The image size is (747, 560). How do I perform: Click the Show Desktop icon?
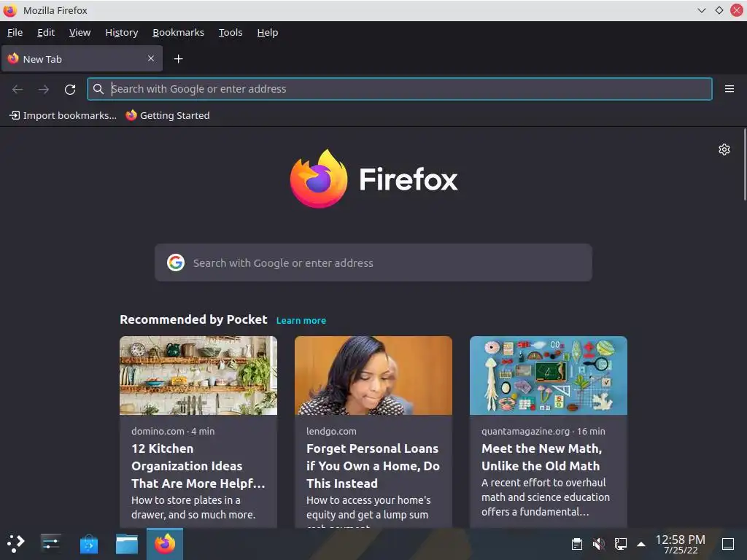click(x=728, y=543)
